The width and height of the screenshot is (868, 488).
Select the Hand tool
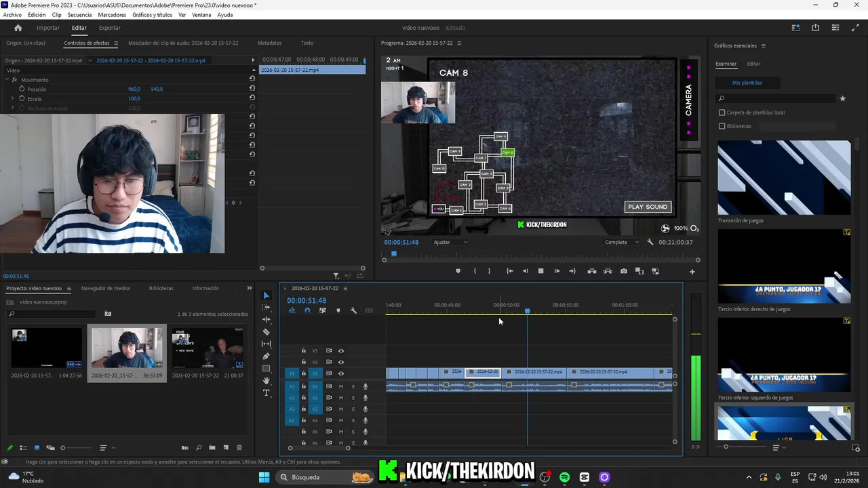[x=266, y=381]
